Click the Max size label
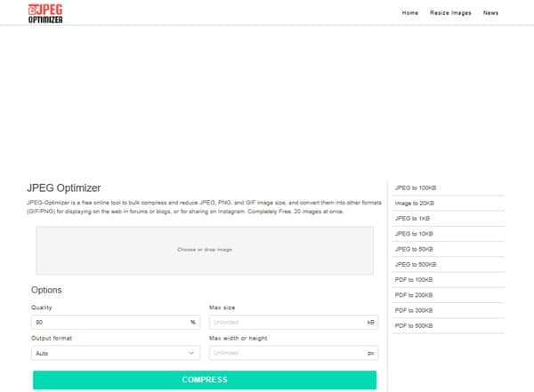Image resolution: width=534 pixels, height=392 pixels. (x=222, y=308)
